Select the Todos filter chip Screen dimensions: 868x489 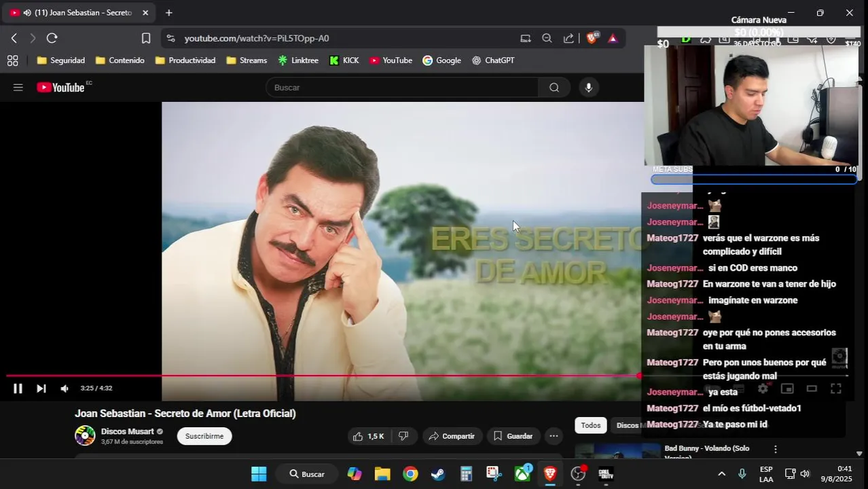[x=591, y=425]
